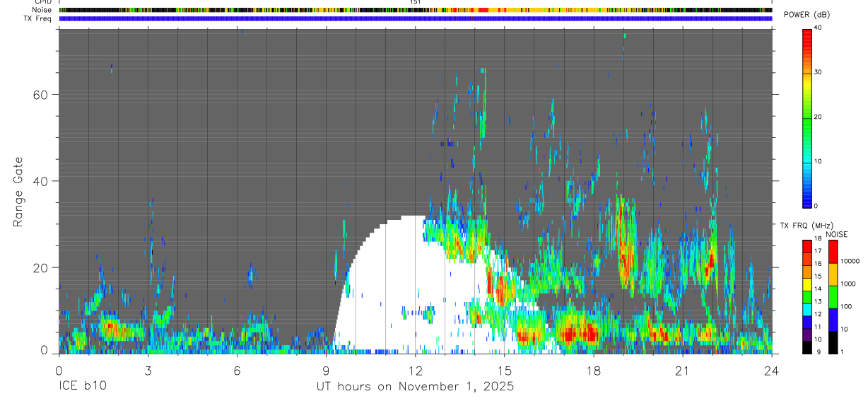
Task: Click the 1000 value on the noise scale
Action: pos(848,284)
